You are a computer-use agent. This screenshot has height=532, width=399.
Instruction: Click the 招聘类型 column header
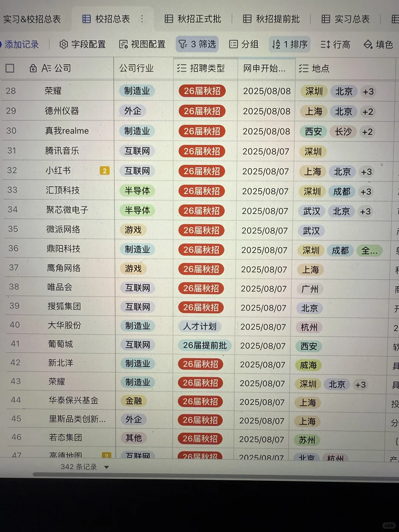[205, 68]
